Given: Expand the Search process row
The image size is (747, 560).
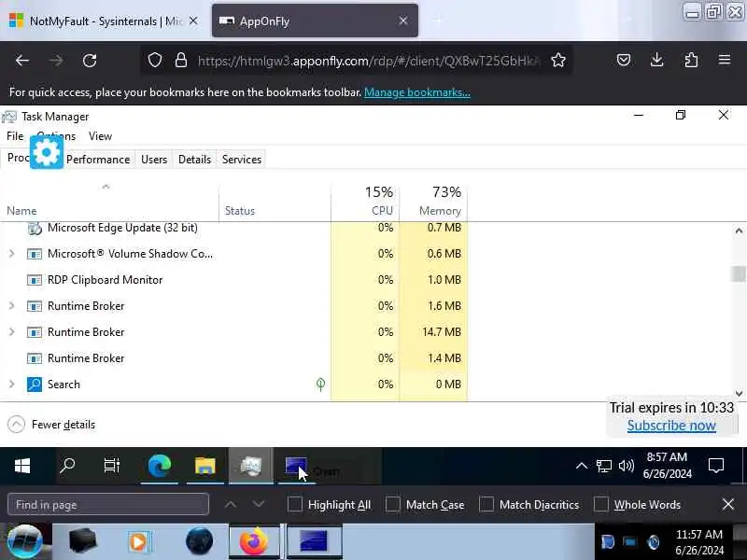Looking at the screenshot, I should [x=11, y=385].
